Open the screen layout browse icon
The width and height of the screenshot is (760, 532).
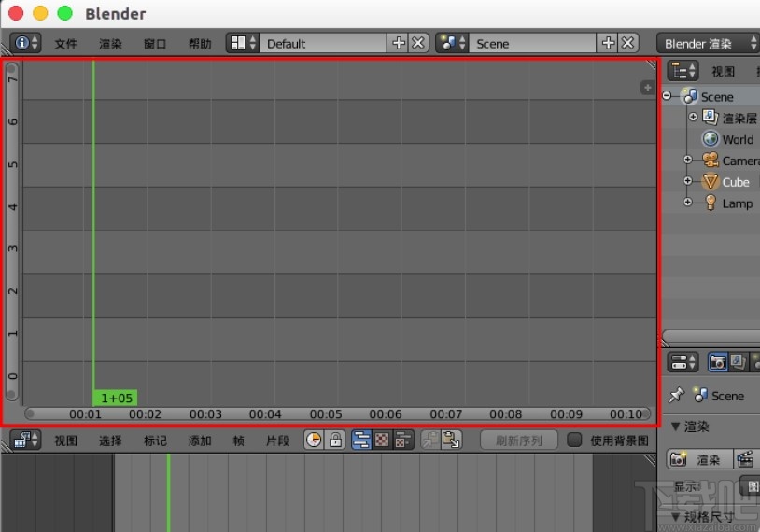click(x=243, y=43)
